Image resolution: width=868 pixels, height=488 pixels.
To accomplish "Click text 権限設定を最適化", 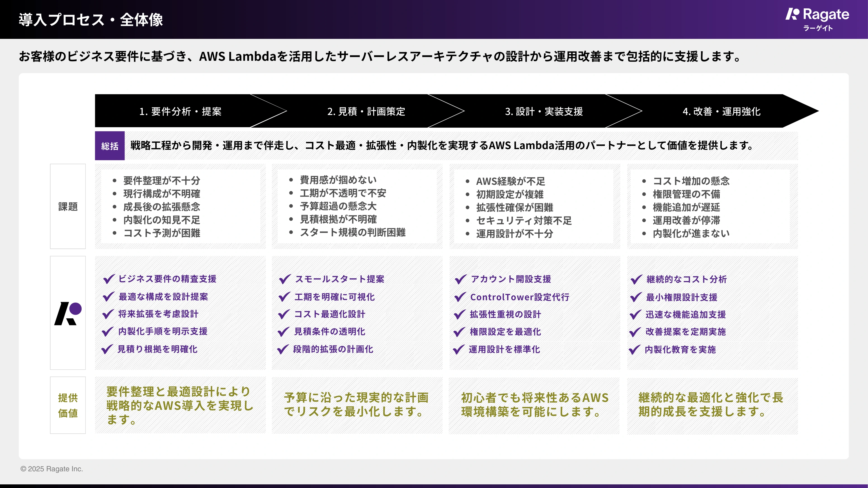I will (x=505, y=332).
